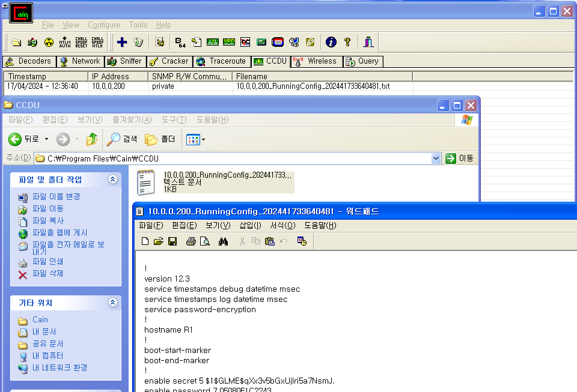Open the key document decoder icon
577x392 pixels.
pyautogui.click(x=197, y=42)
